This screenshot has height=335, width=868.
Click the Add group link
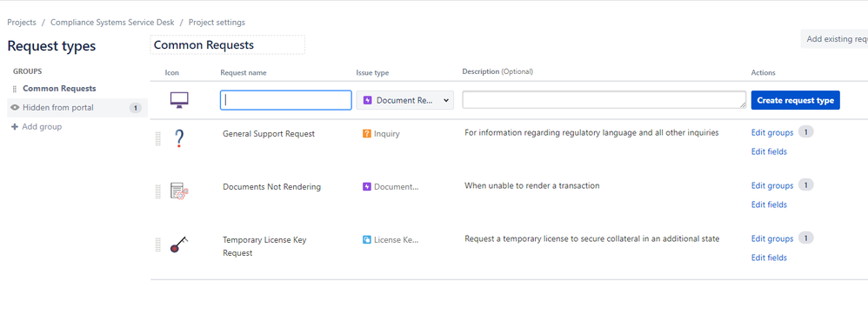(x=42, y=127)
